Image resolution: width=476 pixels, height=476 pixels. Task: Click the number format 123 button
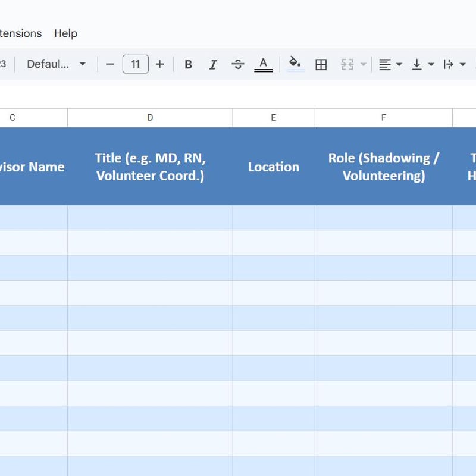coord(3,64)
